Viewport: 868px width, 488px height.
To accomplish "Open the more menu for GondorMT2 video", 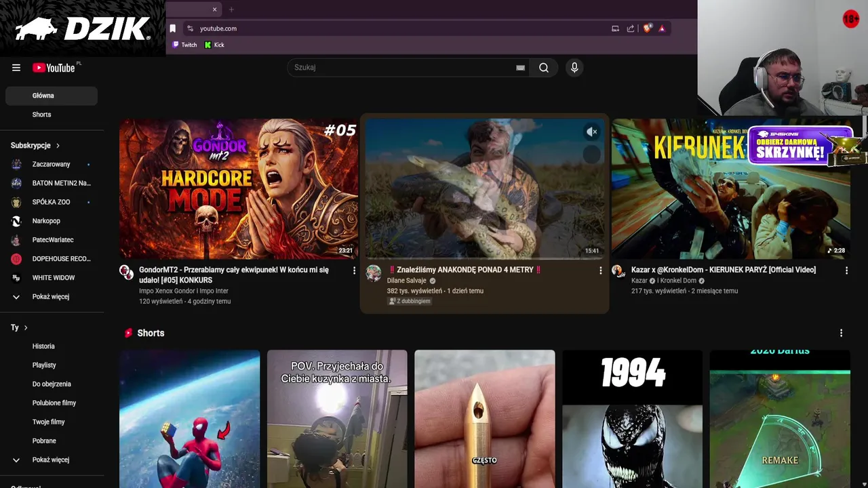I will [x=354, y=270].
